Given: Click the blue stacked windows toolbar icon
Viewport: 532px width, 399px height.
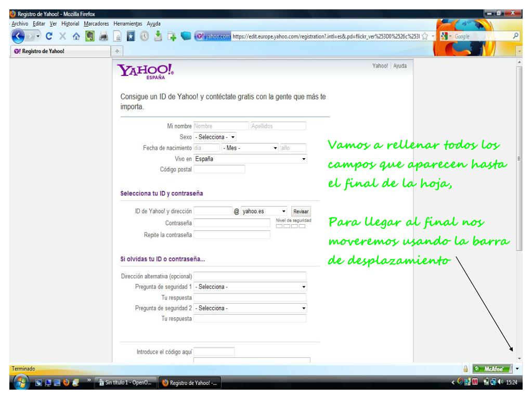Looking at the screenshot, I should coord(186,35).
